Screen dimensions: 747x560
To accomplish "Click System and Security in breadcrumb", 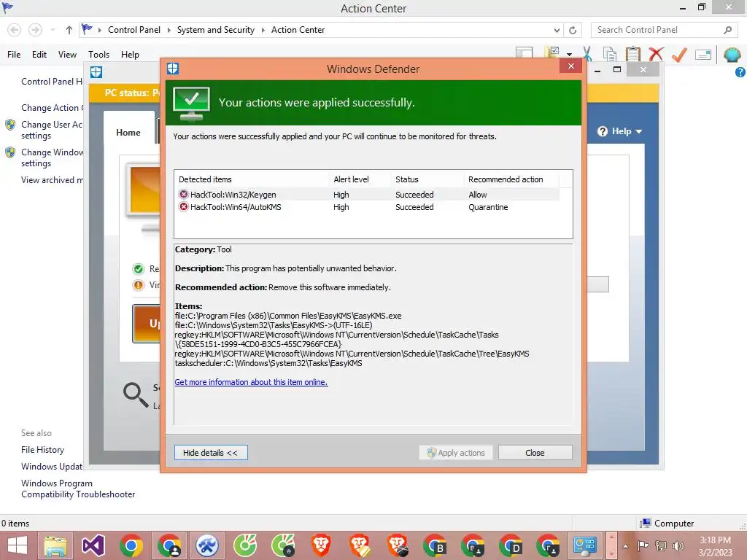I will click(216, 29).
